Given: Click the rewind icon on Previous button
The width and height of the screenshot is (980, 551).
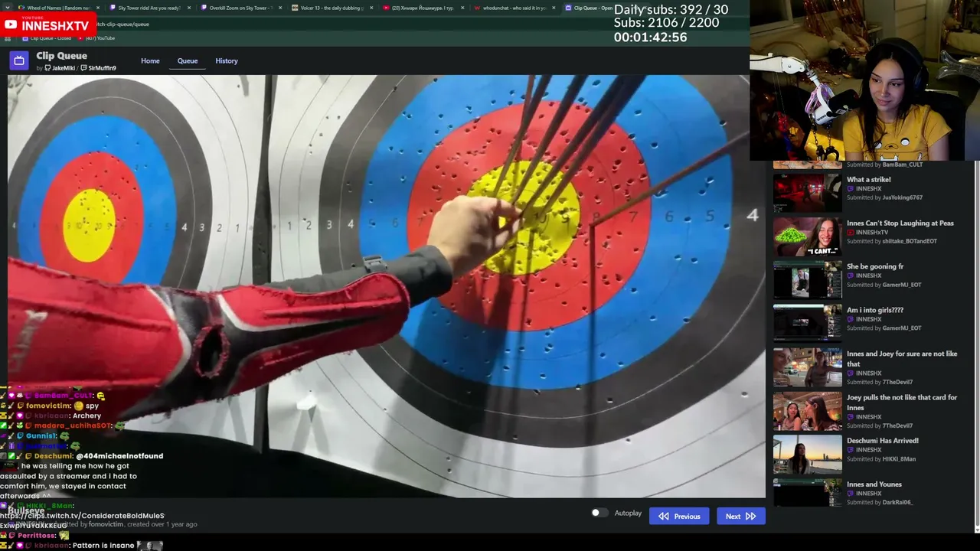Looking at the screenshot, I should tap(663, 517).
